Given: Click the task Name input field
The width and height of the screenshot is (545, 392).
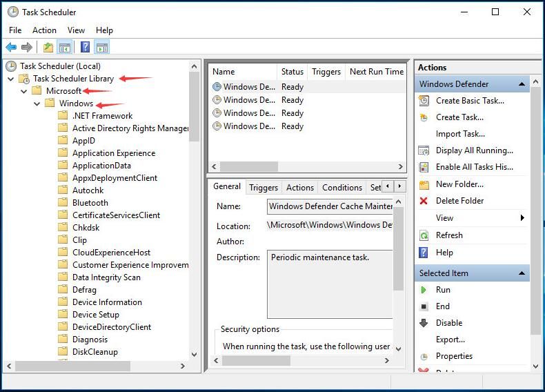Looking at the screenshot, I should pyautogui.click(x=330, y=206).
